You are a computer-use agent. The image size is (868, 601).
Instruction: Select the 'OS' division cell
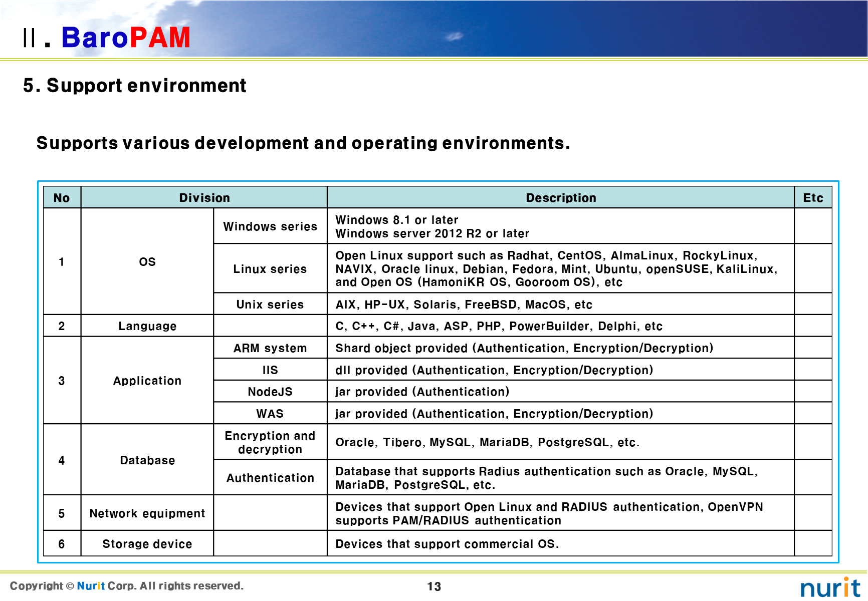pos(147,261)
